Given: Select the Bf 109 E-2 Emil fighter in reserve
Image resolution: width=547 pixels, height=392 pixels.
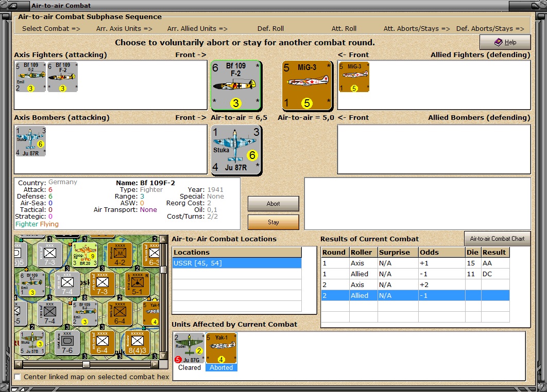Looking at the screenshot, I should pyautogui.click(x=30, y=77).
